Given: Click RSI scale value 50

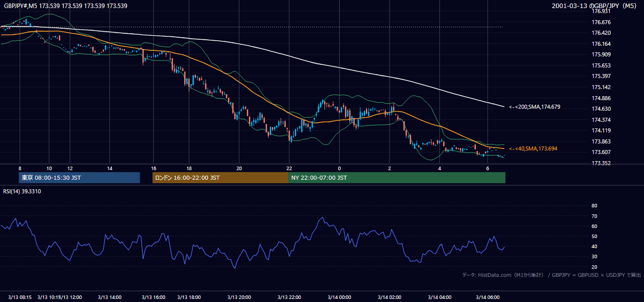Looking at the screenshot, I should point(595,236).
